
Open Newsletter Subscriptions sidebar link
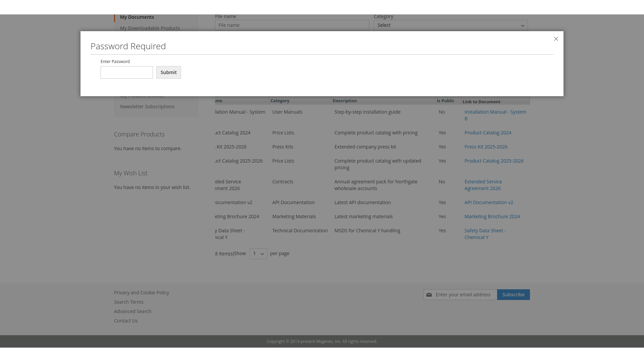pos(147,107)
